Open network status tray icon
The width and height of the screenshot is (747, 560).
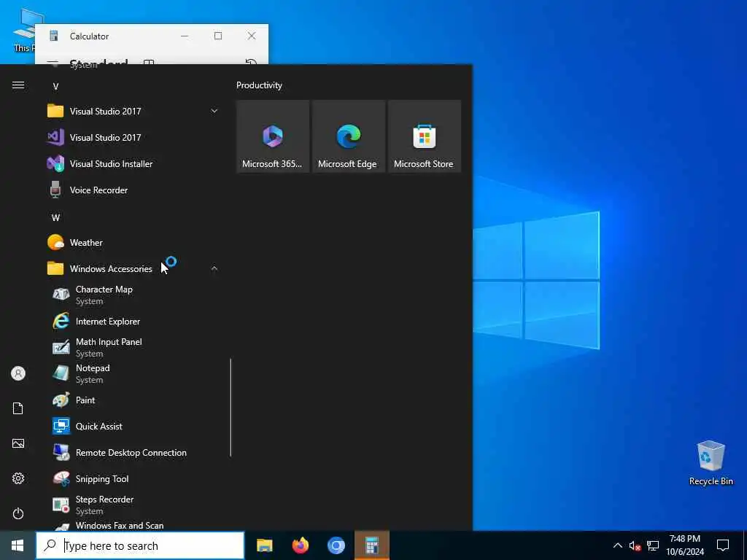tap(653, 545)
